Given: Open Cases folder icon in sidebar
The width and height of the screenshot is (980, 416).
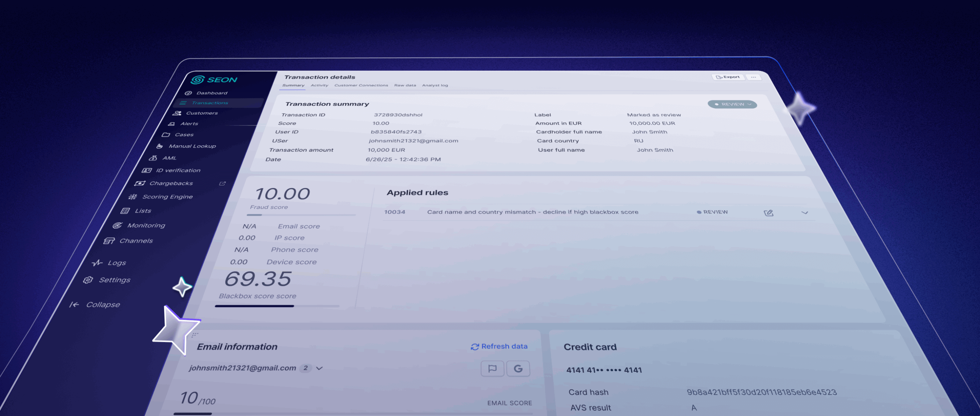Looking at the screenshot, I should click(166, 135).
